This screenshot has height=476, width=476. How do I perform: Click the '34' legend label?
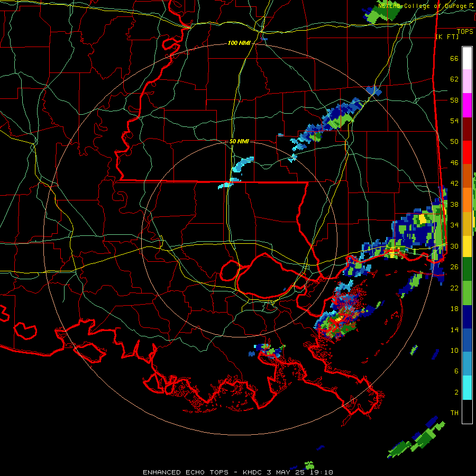point(454,225)
